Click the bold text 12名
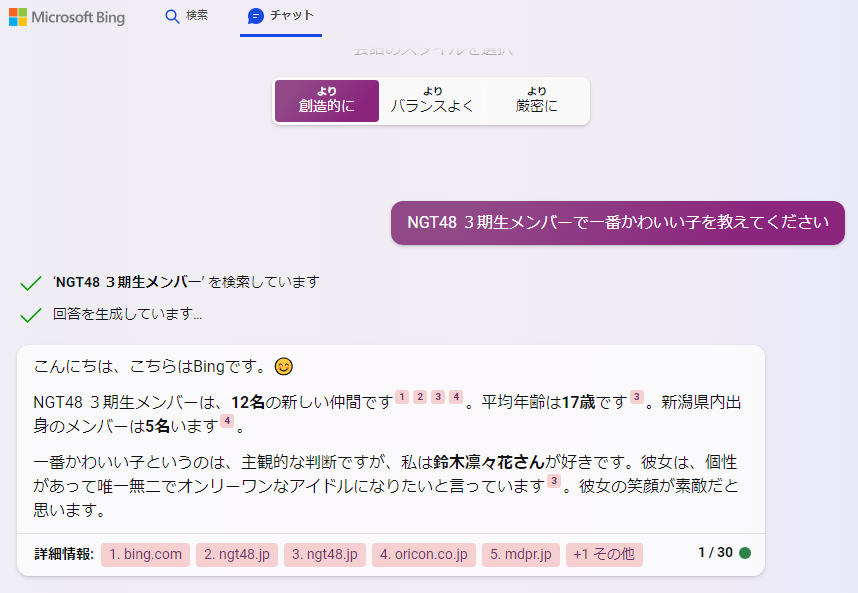 (x=248, y=403)
